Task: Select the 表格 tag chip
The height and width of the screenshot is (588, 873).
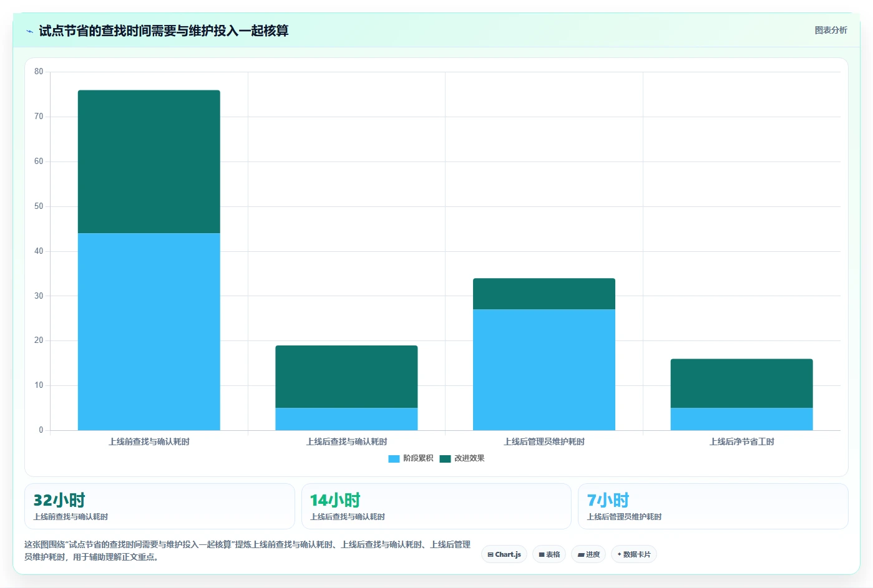Action: tap(549, 554)
